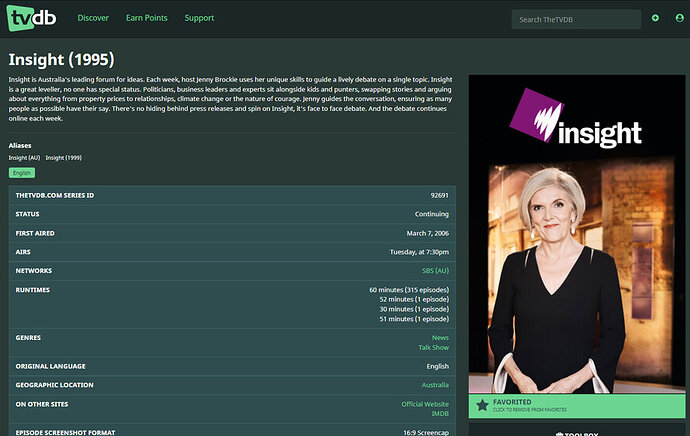The height and width of the screenshot is (436, 690).
Task: Open the Earn Points menu item
Action: (x=147, y=18)
